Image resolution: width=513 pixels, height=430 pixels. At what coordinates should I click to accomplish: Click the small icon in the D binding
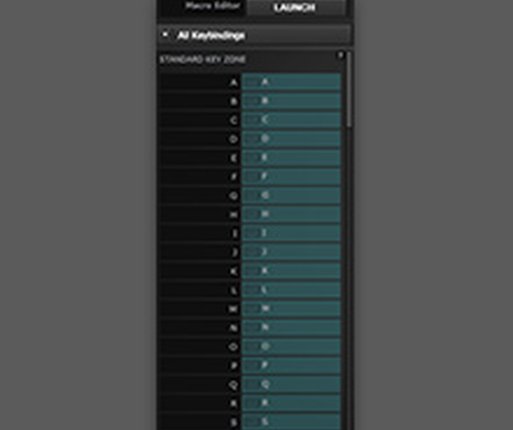[x=252, y=139]
